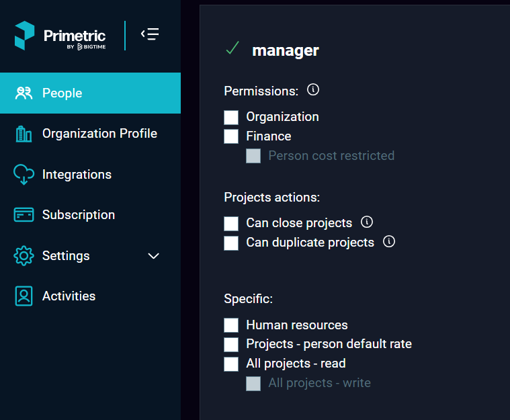Open the info icon for Can duplicate projects

coord(389,241)
